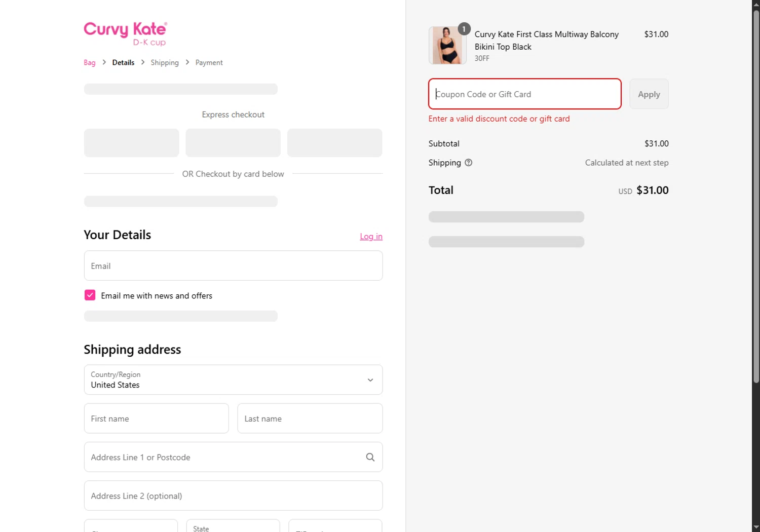Click the page vertical scrollbar
Screen dimensions: 760x532
pyautogui.click(x=756, y=197)
